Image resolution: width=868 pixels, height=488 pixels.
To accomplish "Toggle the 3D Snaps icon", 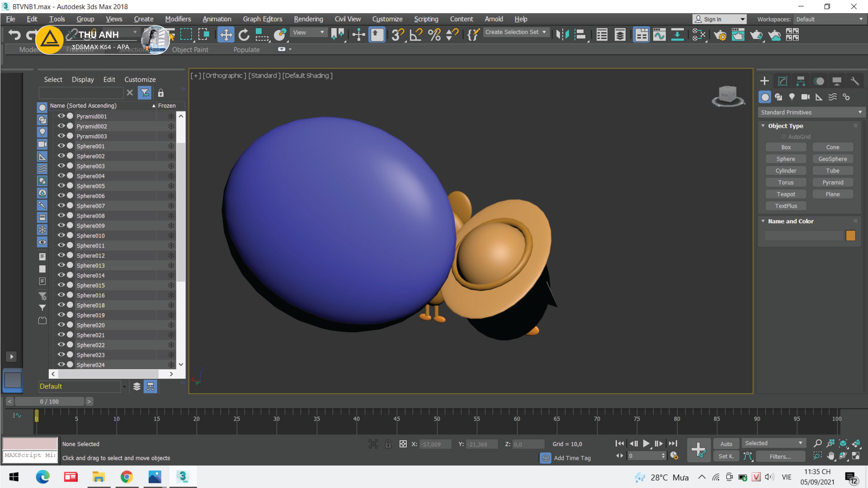I will (397, 35).
